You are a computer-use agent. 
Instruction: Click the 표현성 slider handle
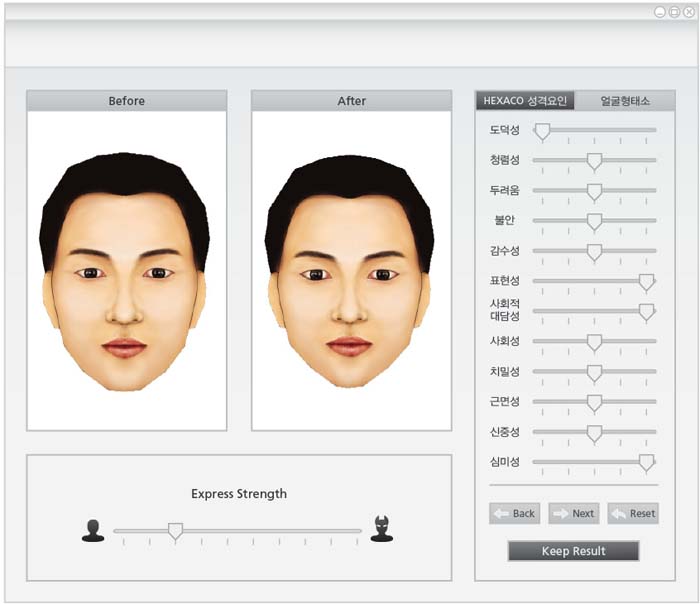(646, 283)
